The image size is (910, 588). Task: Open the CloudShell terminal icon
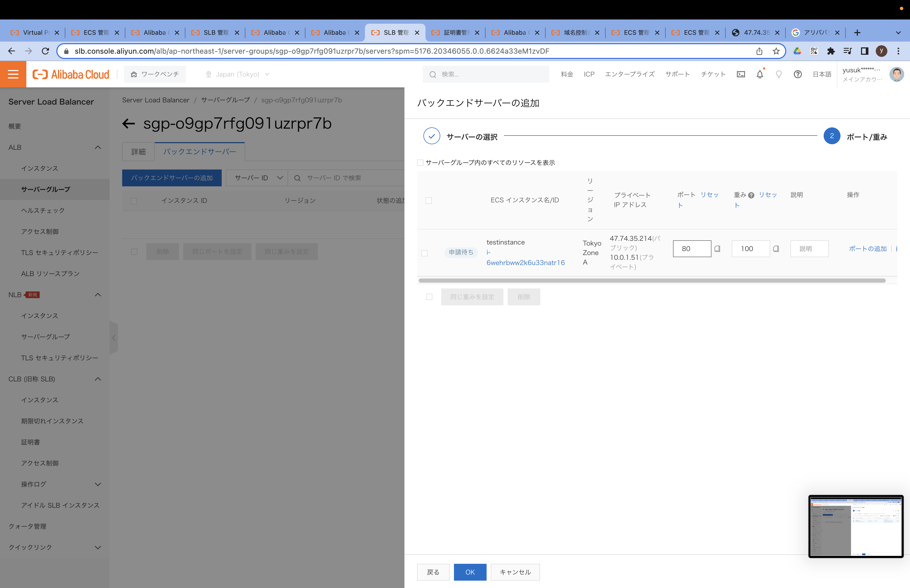point(741,74)
